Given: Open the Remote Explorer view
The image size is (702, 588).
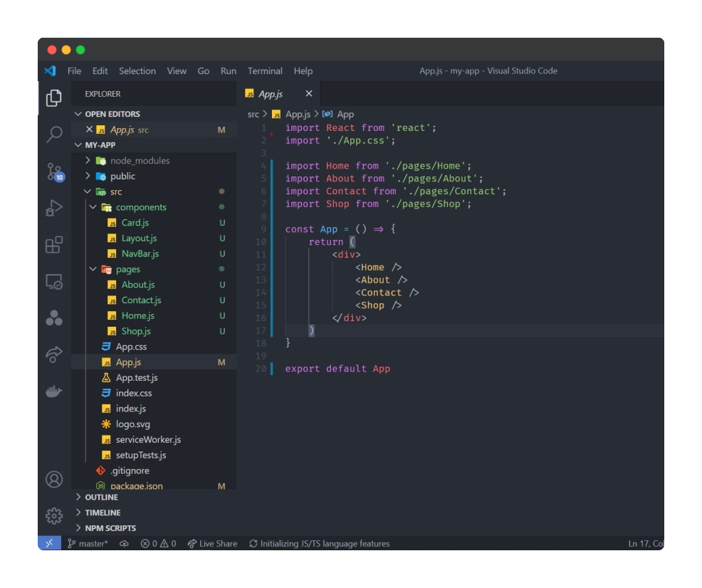Looking at the screenshot, I should pyautogui.click(x=53, y=281).
